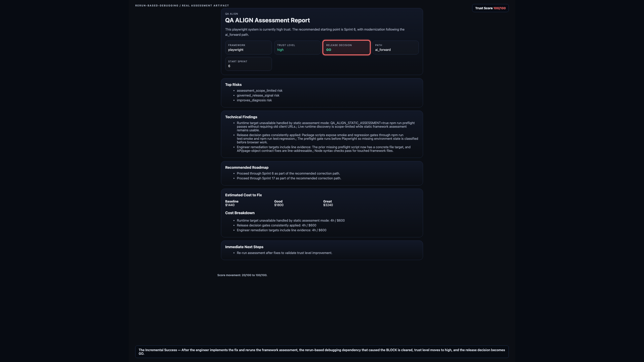
Task: Click the Trust Level high card
Action: [297, 48]
